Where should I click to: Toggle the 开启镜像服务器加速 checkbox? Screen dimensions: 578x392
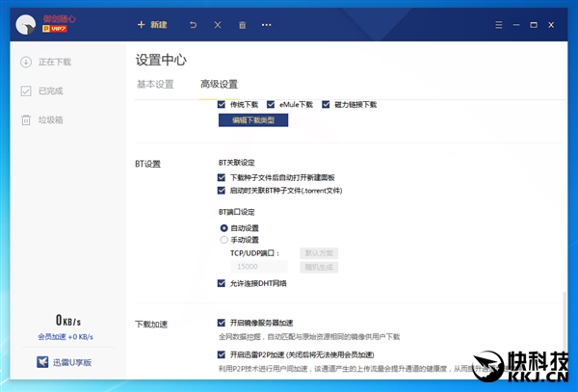222,323
